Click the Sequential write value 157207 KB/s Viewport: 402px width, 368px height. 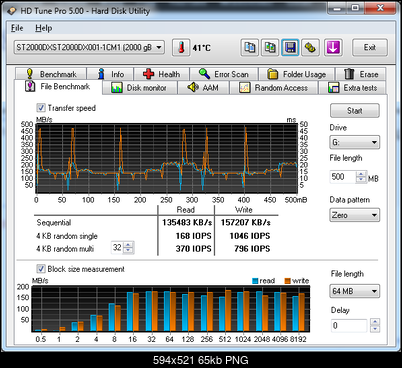tap(245, 222)
